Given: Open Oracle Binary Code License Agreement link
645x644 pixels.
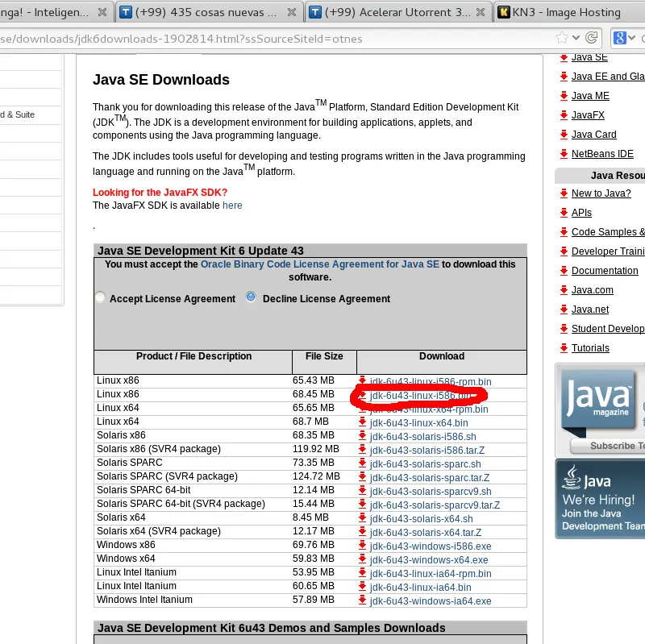Looking at the screenshot, I should (x=319, y=264).
